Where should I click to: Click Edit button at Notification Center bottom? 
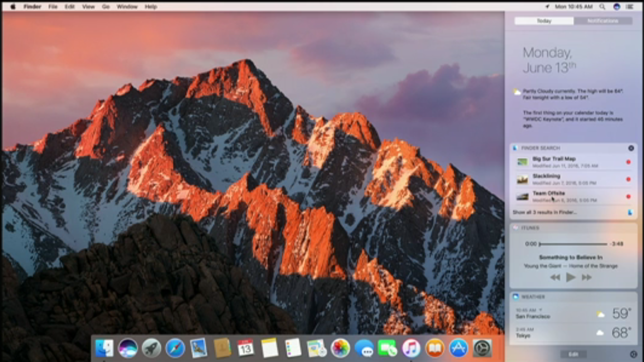[x=573, y=354]
